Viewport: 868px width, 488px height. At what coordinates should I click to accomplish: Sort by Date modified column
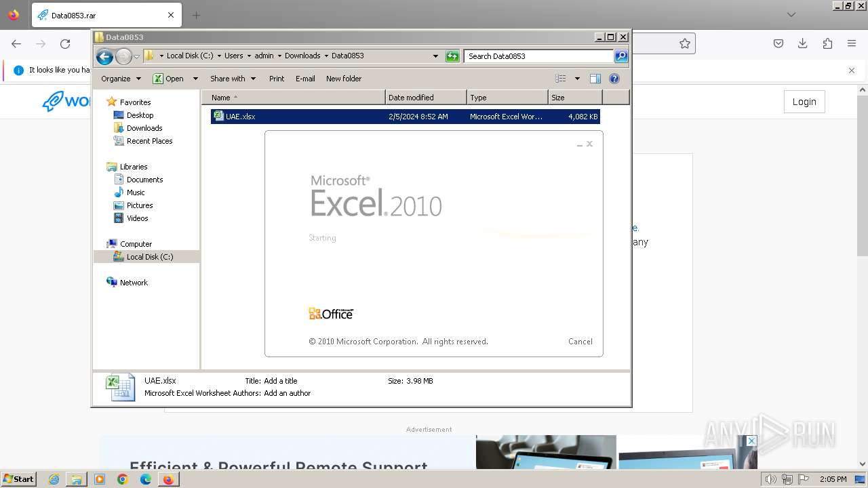pos(426,98)
